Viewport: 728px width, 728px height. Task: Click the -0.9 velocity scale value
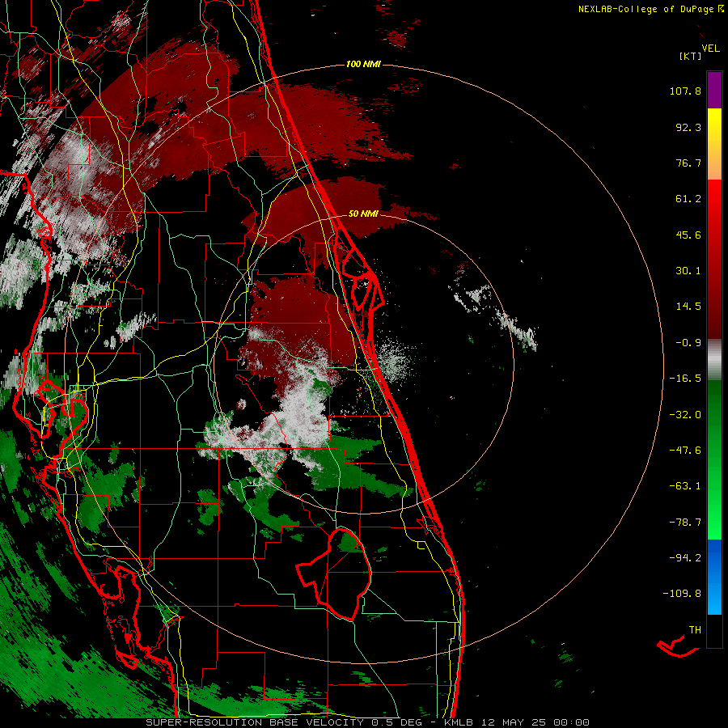click(x=688, y=343)
